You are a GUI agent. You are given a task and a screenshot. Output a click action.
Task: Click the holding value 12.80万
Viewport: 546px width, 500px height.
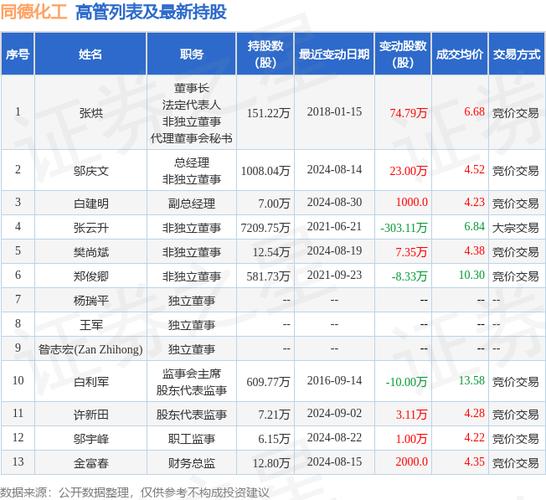click(271, 463)
